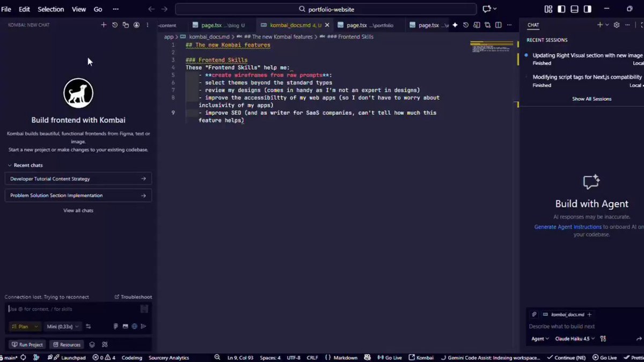Start a new Kombai chat with plus icon

pyautogui.click(x=104, y=25)
